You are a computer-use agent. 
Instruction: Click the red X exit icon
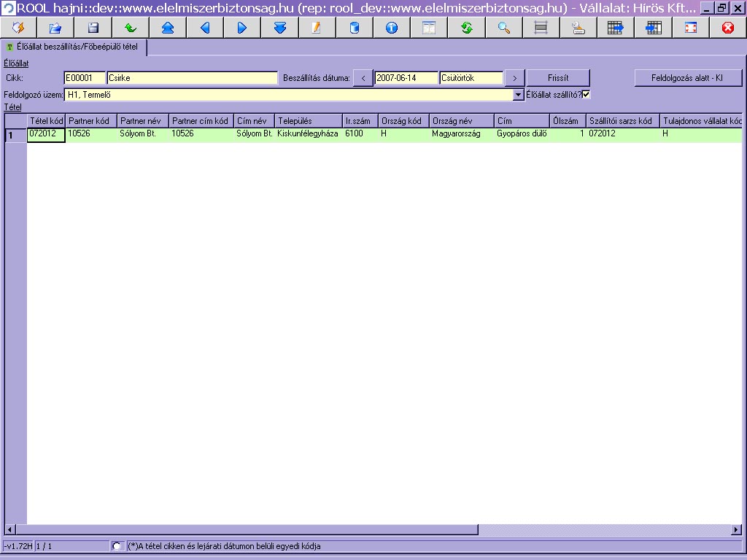click(727, 28)
